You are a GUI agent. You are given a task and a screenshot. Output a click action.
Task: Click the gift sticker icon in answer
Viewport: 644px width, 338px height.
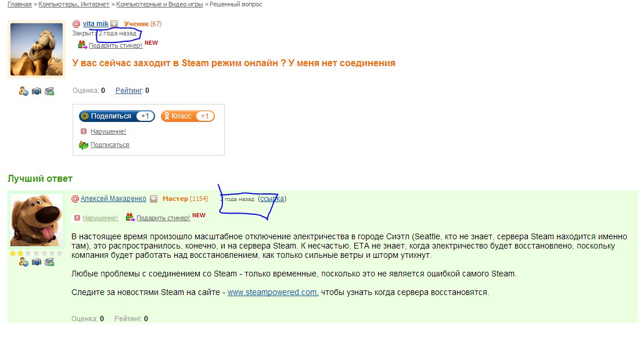coord(130,217)
